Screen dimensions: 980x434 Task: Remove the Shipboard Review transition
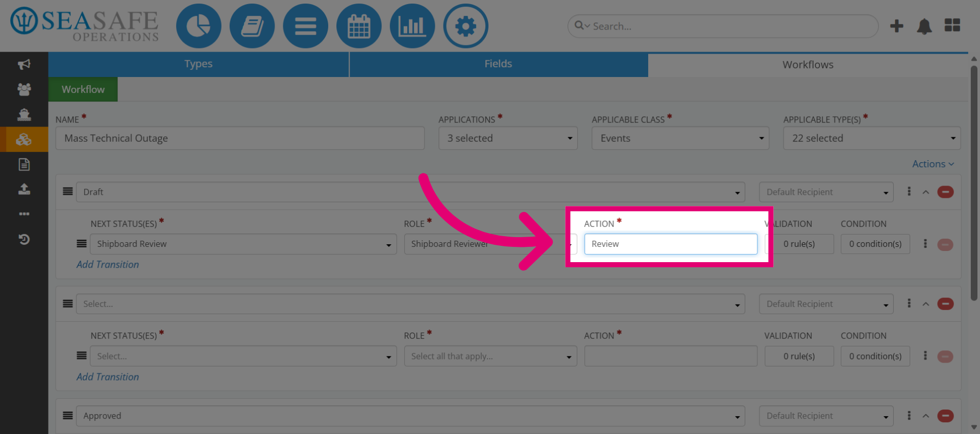945,245
